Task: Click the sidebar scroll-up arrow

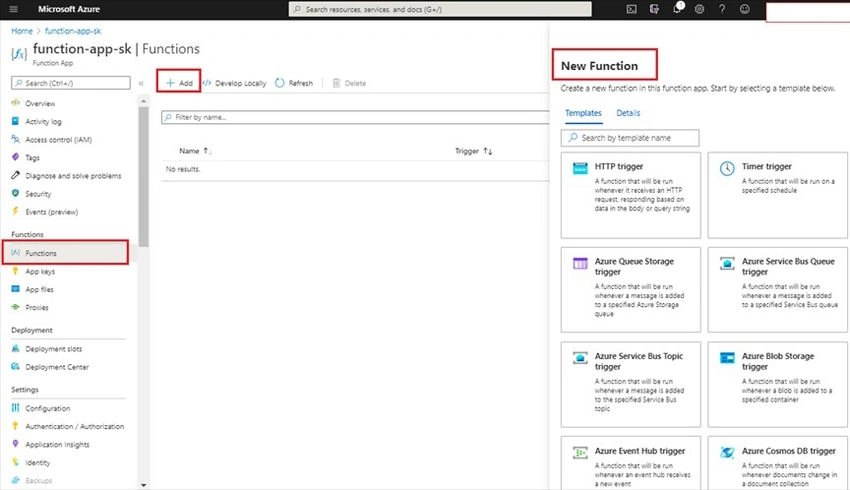Action: pyautogui.click(x=143, y=101)
